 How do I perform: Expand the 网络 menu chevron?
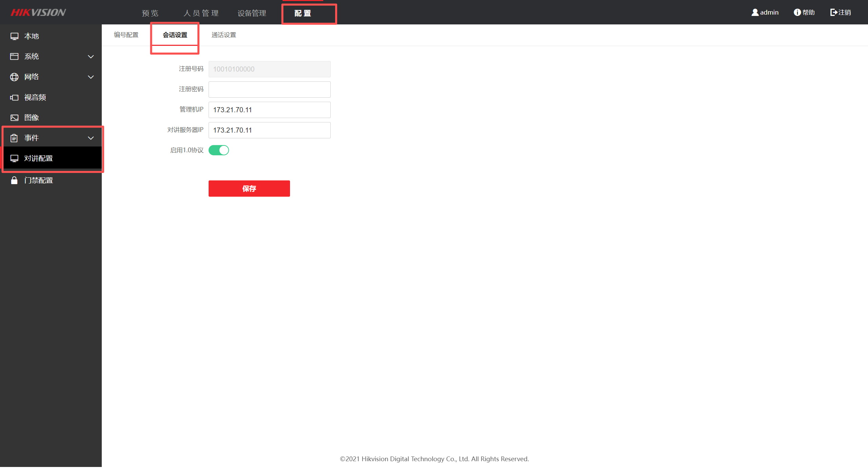pos(91,77)
